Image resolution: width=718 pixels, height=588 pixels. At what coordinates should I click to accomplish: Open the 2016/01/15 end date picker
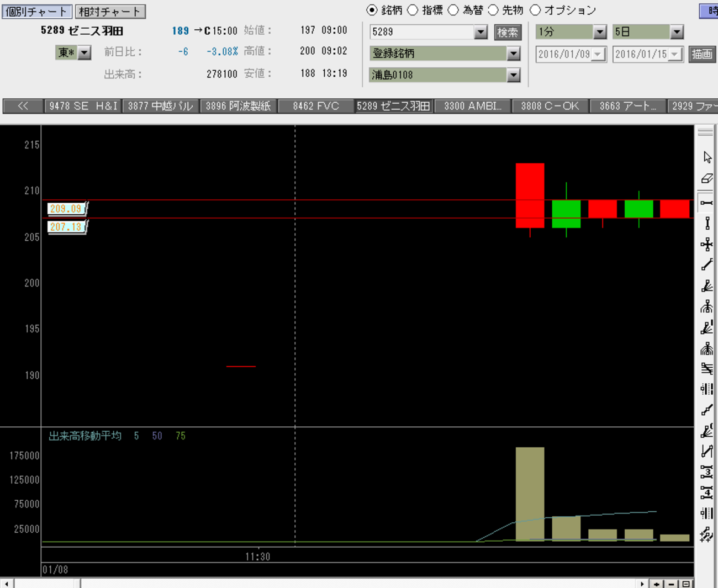(675, 54)
